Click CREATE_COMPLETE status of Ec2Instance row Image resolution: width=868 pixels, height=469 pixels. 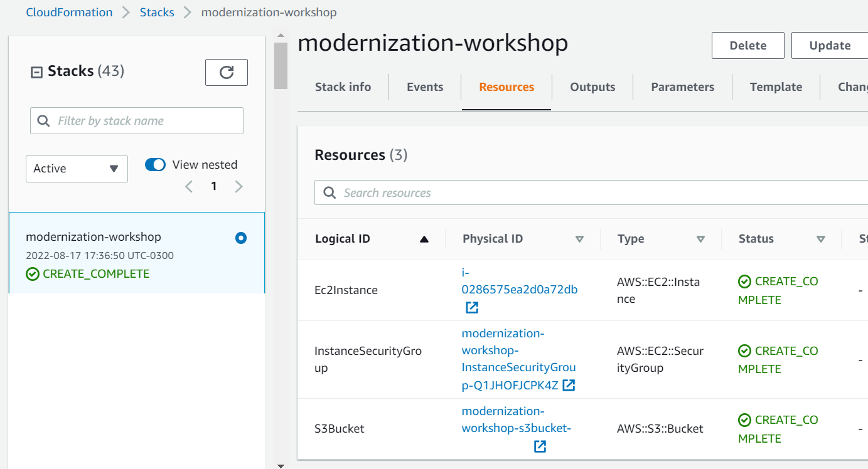(778, 290)
